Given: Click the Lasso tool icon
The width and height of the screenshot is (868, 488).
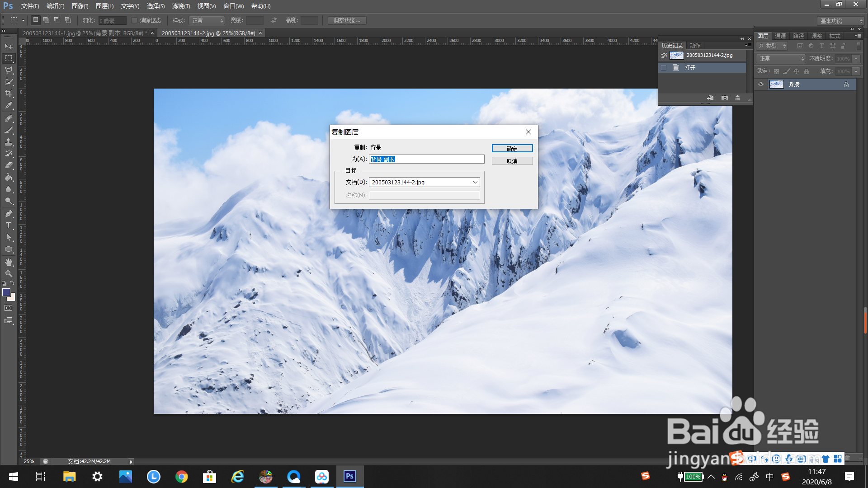Looking at the screenshot, I should [9, 70].
